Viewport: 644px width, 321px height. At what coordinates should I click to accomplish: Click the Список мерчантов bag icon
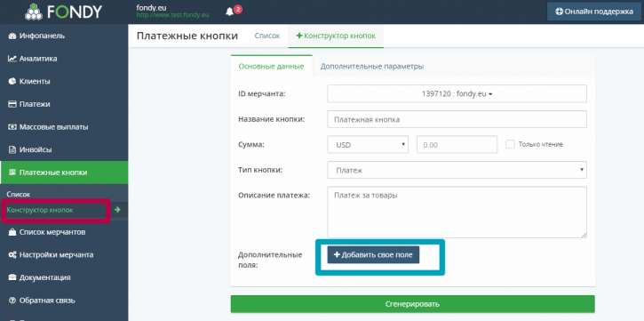[12, 232]
